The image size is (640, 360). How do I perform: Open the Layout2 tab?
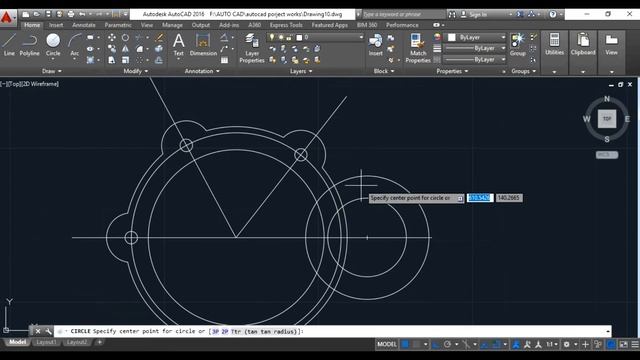[76, 342]
